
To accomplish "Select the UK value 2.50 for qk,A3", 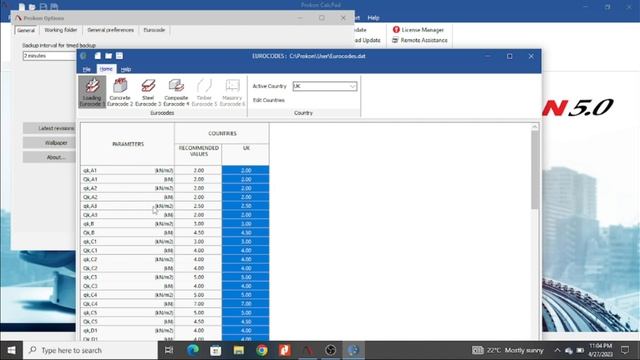I will 246,206.
